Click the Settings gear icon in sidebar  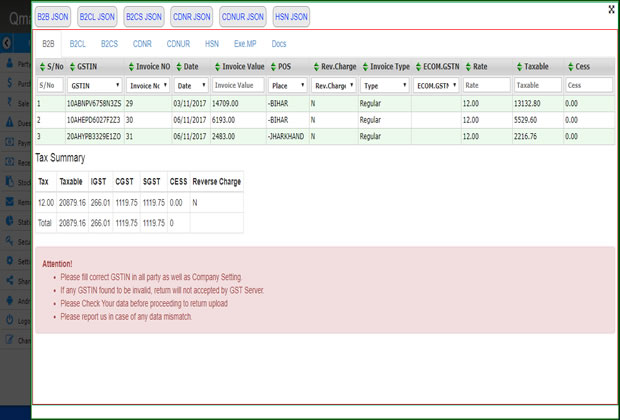(10, 261)
